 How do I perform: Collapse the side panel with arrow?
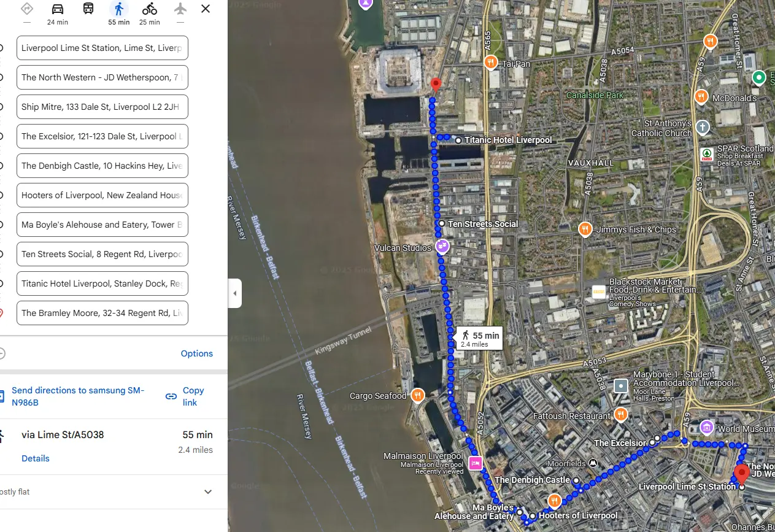click(234, 293)
